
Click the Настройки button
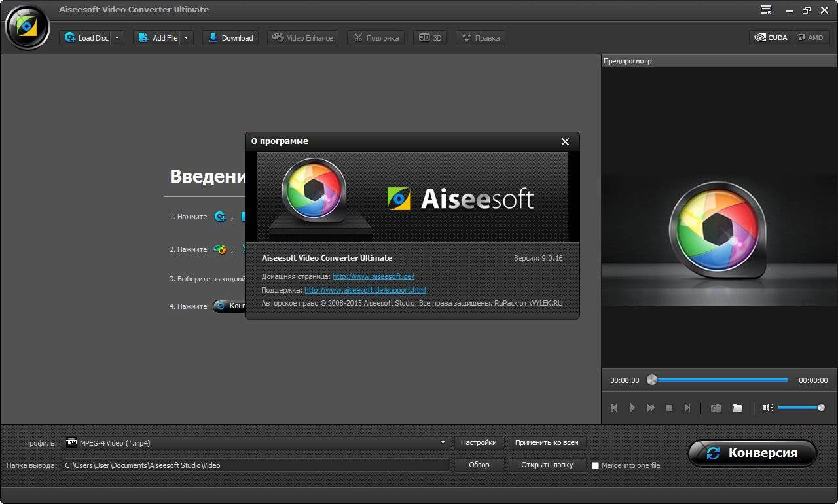[x=479, y=443]
